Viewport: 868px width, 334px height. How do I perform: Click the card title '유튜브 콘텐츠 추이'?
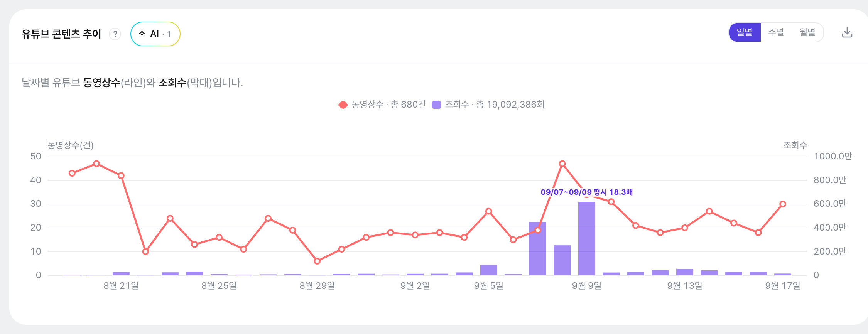(x=61, y=34)
